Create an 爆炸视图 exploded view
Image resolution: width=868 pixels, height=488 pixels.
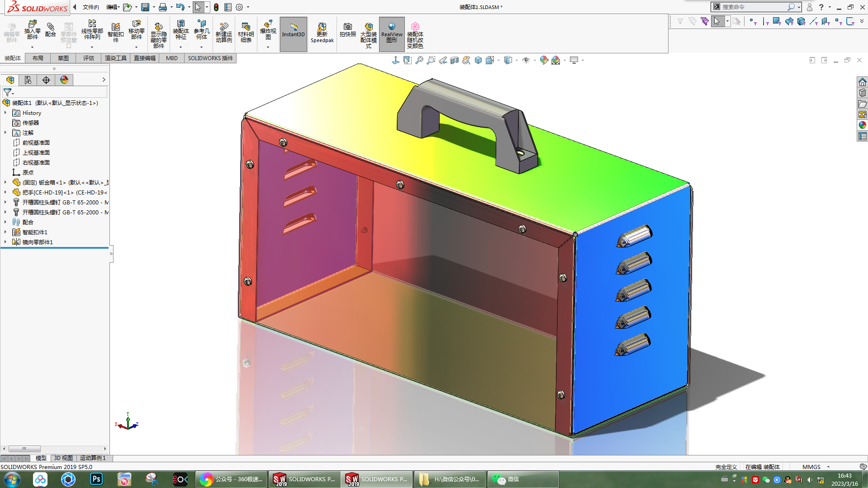tap(268, 30)
